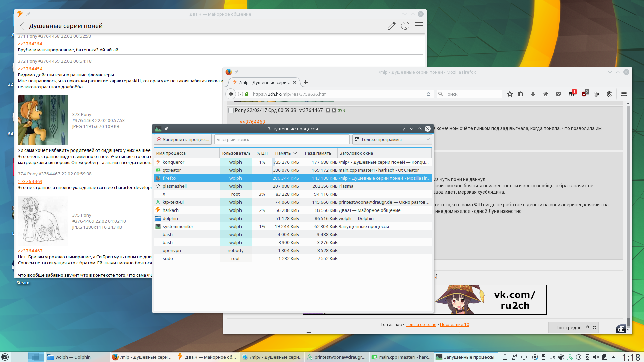Open the KDE application launcher

5,357
